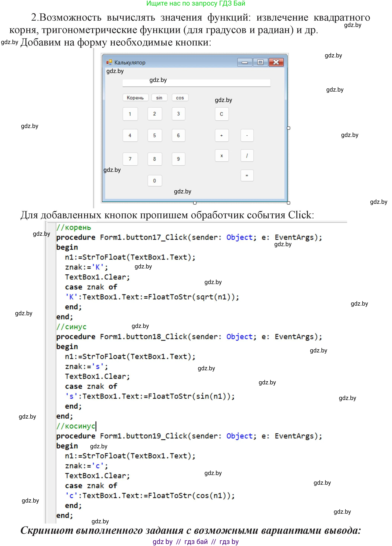The height and width of the screenshot is (546, 392).
Task: Click the slash divide button
Action: (247, 155)
